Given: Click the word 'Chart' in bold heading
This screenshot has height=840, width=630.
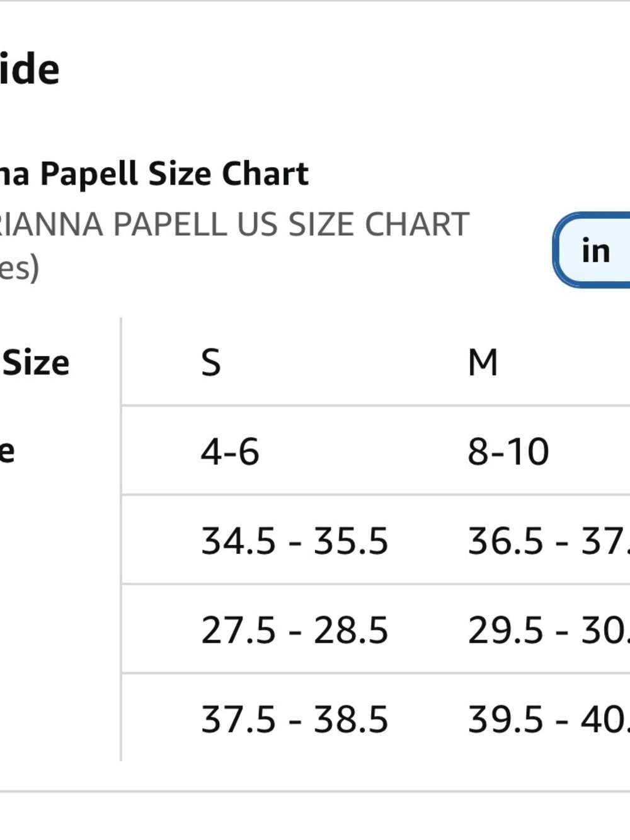Looking at the screenshot, I should pos(265,173).
